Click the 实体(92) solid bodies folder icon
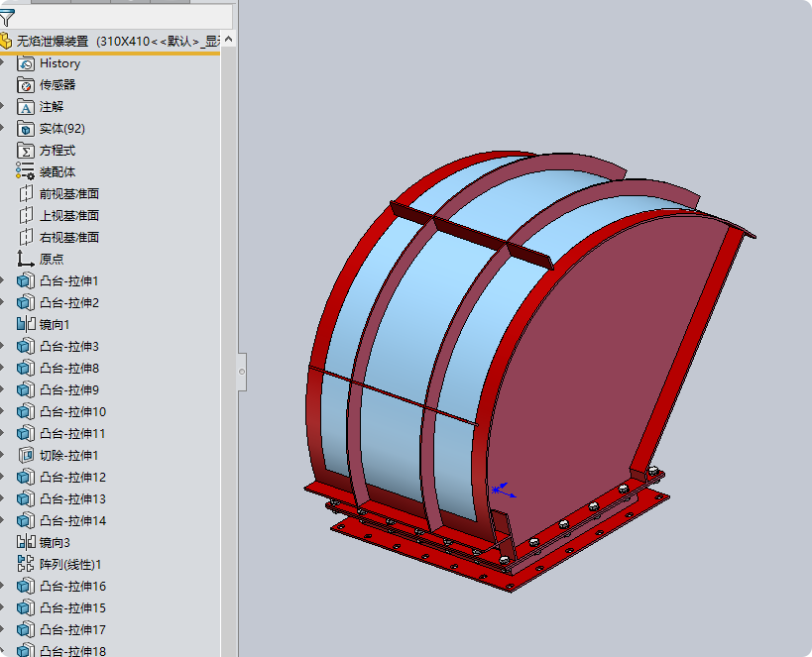This screenshot has height=657, width=812. (x=26, y=129)
